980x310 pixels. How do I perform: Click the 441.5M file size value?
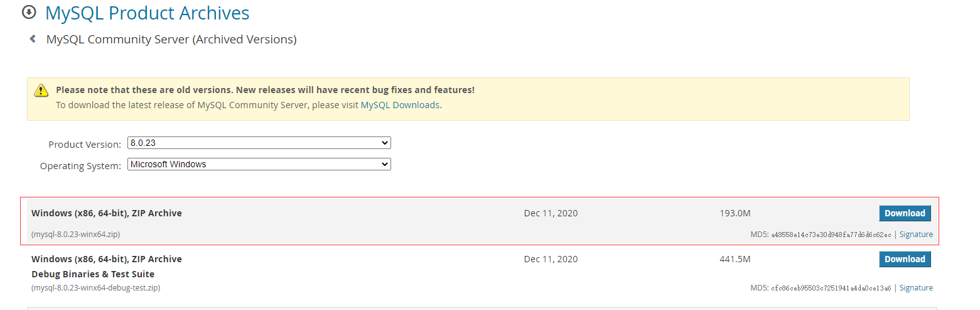[735, 259]
